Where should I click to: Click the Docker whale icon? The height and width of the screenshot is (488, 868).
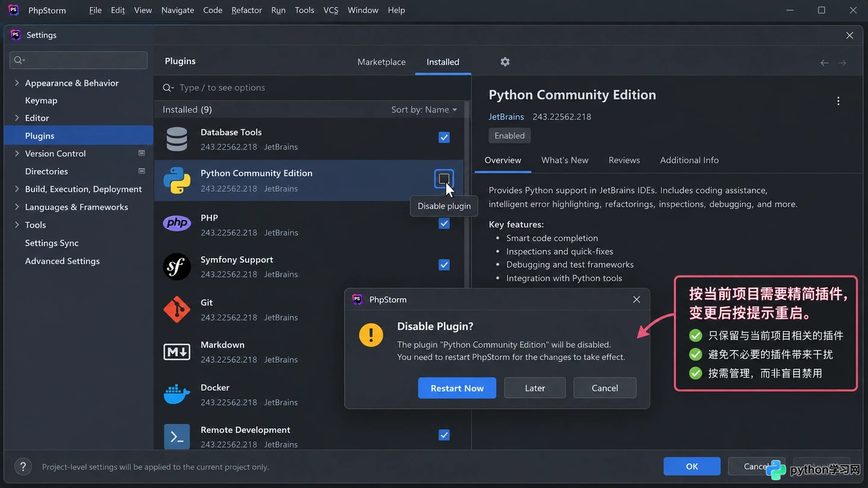point(177,394)
